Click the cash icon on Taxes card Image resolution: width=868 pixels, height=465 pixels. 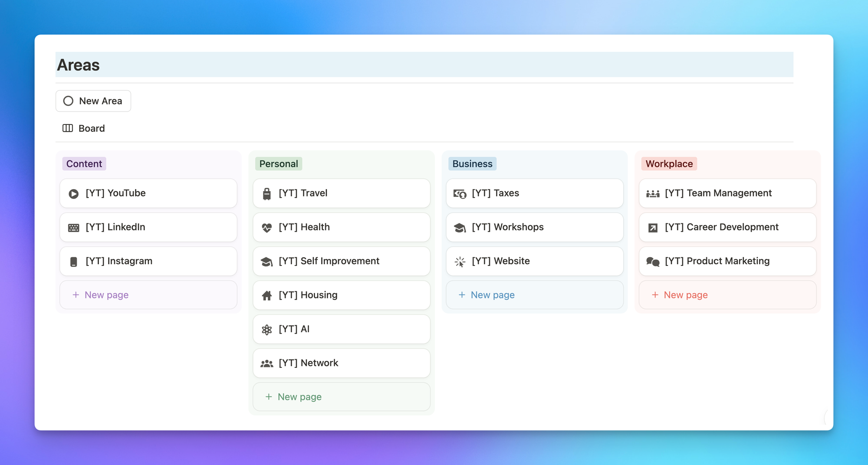click(460, 194)
